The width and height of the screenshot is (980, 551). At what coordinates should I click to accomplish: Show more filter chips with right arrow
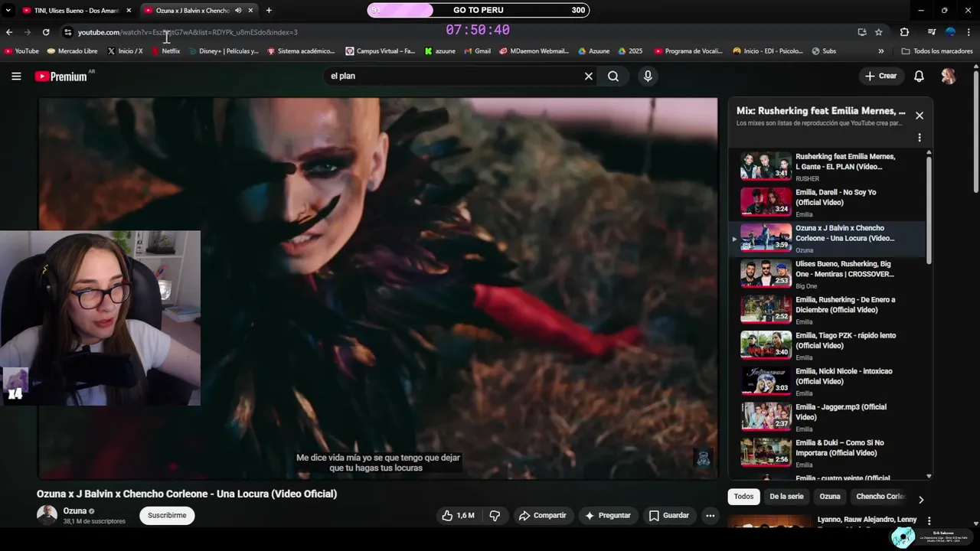921,500
